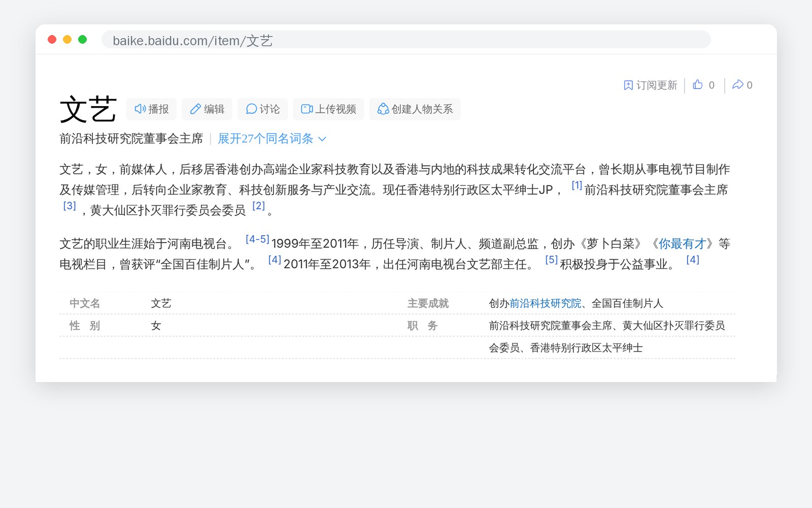The height and width of the screenshot is (508, 812).
Task: Click subtitle 前沿科技研究院董事会主席
Action: 131,139
